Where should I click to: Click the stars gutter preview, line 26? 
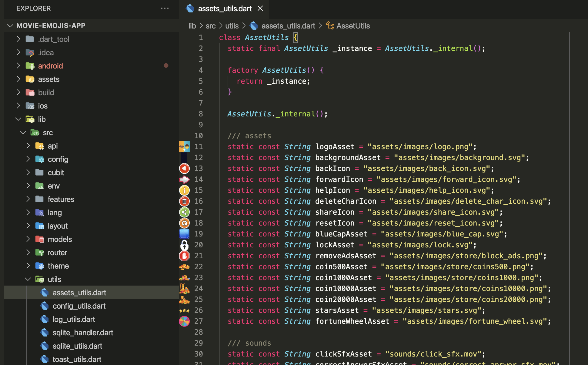tap(184, 310)
